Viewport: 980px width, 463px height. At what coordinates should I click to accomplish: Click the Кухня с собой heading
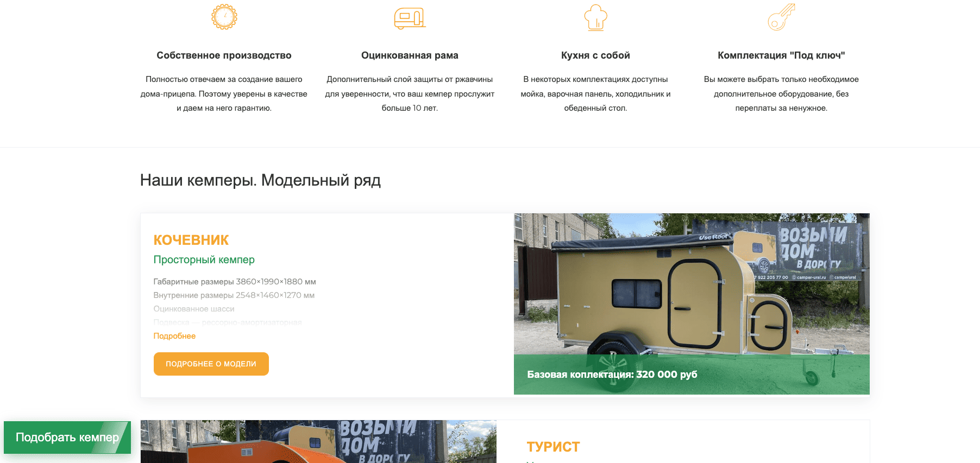pyautogui.click(x=595, y=55)
